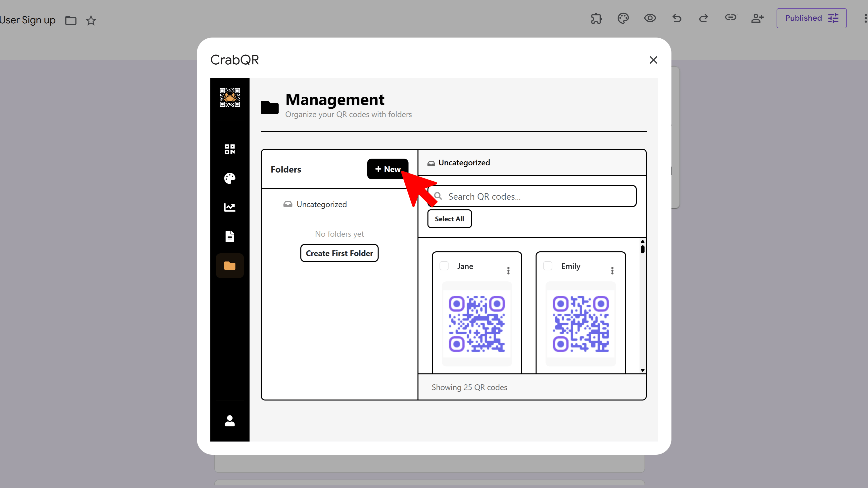Click the Uncategorized header above search

pos(464,162)
